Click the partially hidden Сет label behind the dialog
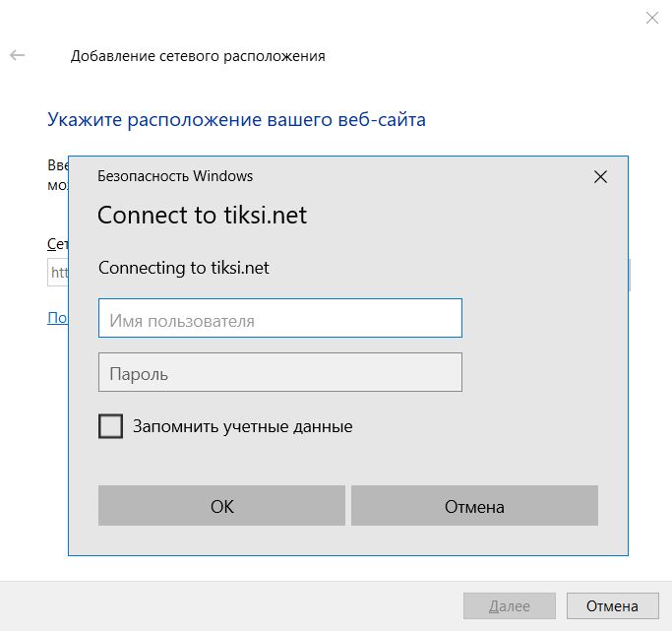Screen dimensions: 672x631 pos(57,243)
